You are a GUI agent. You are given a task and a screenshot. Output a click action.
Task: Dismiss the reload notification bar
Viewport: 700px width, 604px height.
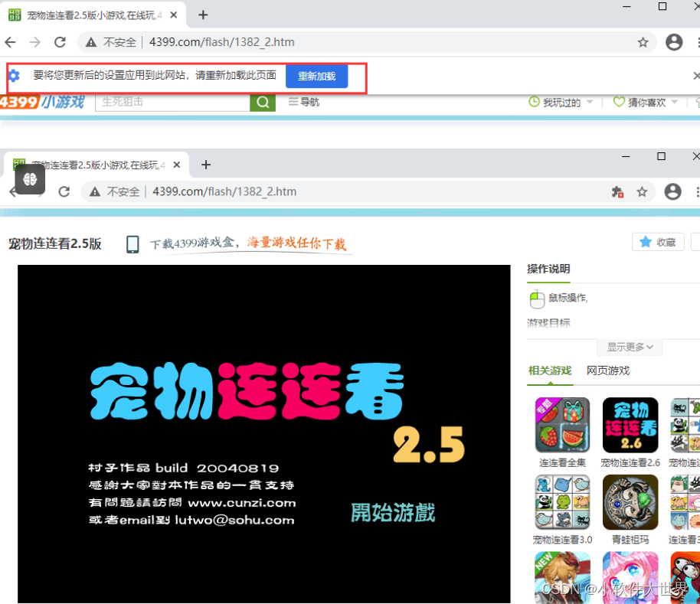[x=696, y=75]
